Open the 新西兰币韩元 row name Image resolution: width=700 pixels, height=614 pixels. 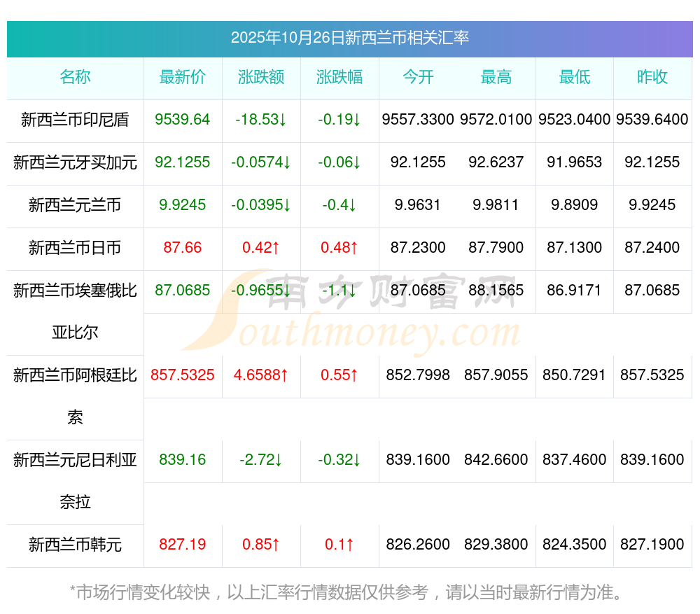tap(75, 544)
